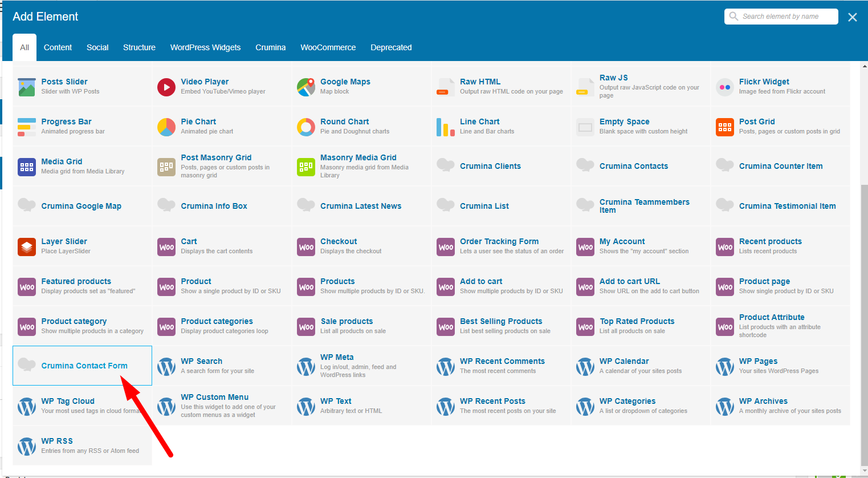Select the WP Recent Comments widget
Image resolution: width=868 pixels, height=478 pixels.
(x=501, y=366)
